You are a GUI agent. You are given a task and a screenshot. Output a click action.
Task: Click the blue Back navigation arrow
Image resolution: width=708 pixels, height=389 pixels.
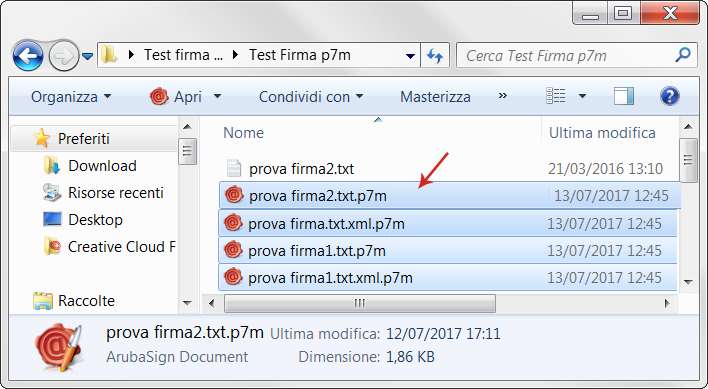[28, 56]
